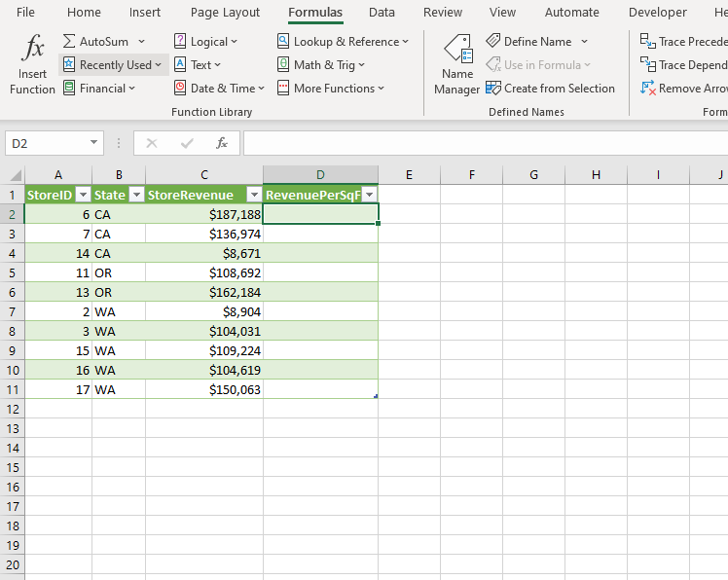Open the File tab

[x=25, y=12]
